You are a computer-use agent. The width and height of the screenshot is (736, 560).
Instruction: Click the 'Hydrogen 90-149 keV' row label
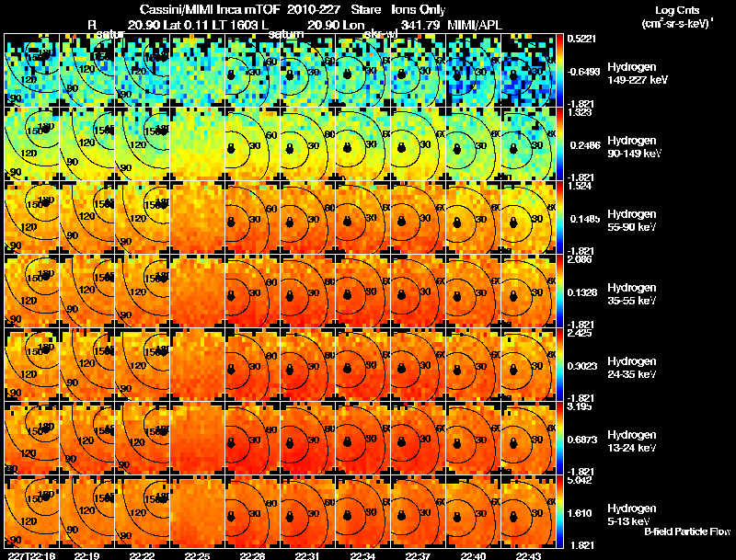pos(635,147)
